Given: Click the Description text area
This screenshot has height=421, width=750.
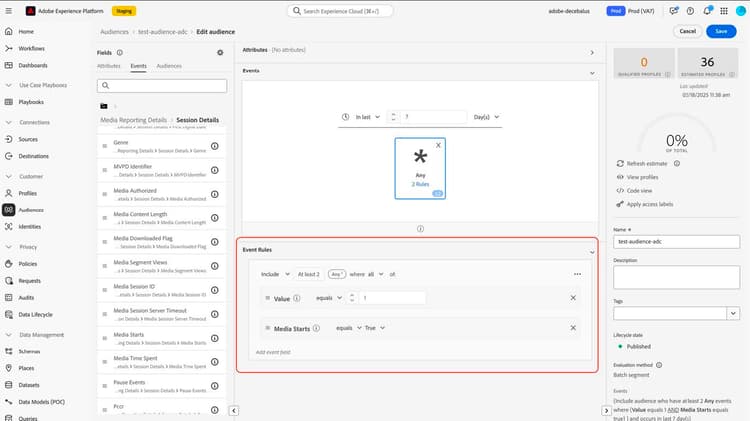Looking at the screenshot, I should point(676,277).
